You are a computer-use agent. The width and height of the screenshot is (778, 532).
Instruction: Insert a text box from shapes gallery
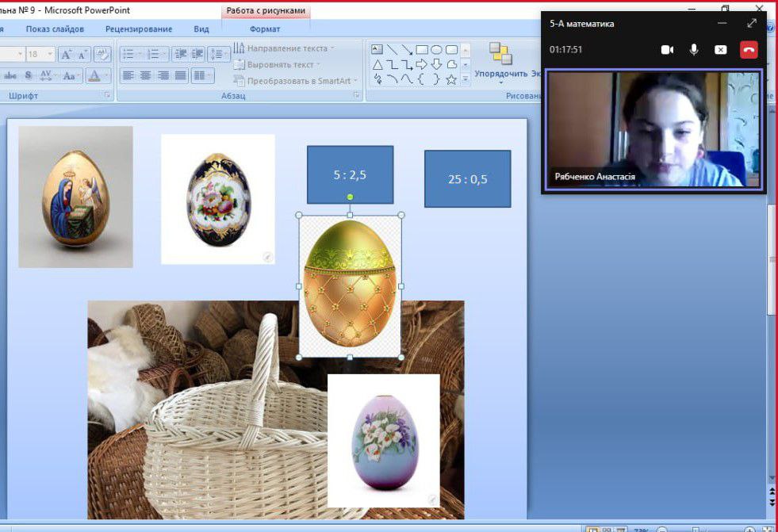(x=378, y=49)
